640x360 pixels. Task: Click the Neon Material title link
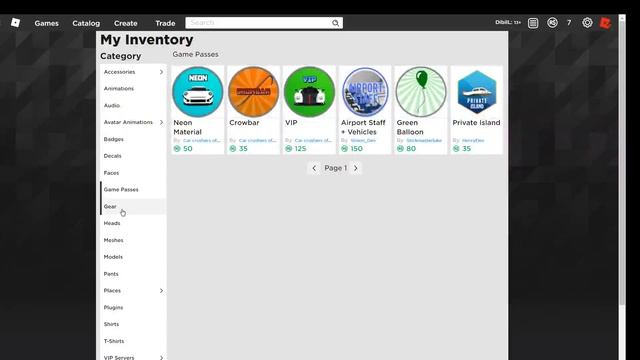point(187,127)
